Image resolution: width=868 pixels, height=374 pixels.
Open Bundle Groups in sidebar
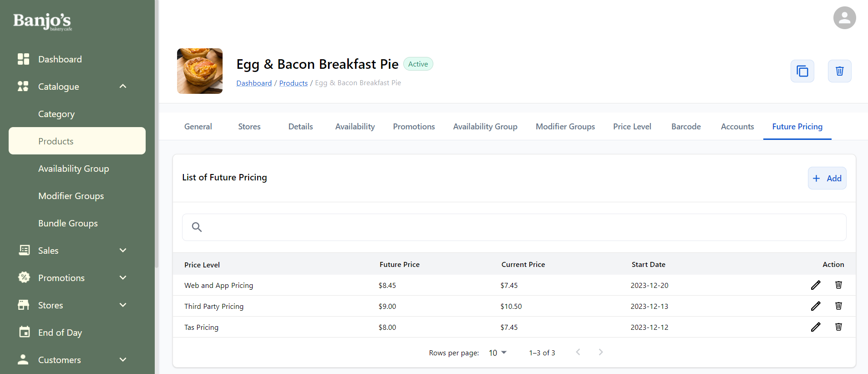pyautogui.click(x=68, y=223)
